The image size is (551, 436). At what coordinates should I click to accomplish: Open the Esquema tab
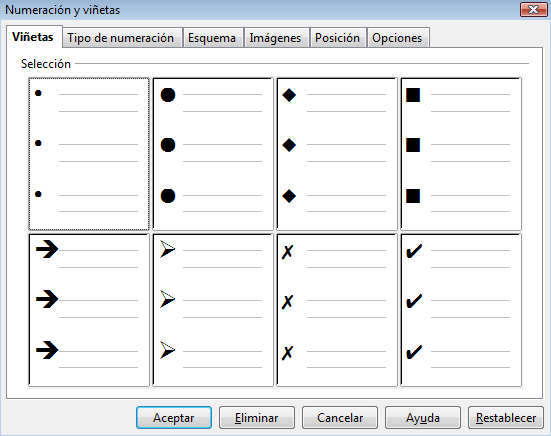click(x=212, y=38)
